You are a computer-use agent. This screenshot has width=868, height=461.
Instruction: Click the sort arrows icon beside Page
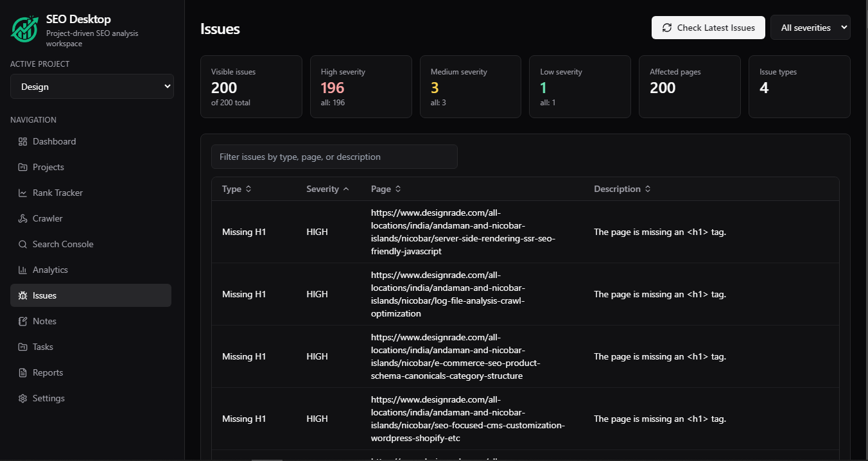398,189
